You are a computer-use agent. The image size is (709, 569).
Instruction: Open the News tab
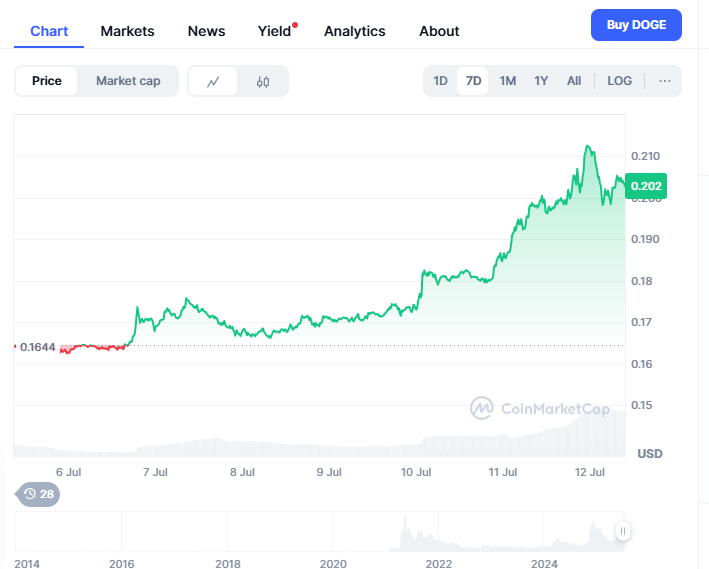(206, 31)
